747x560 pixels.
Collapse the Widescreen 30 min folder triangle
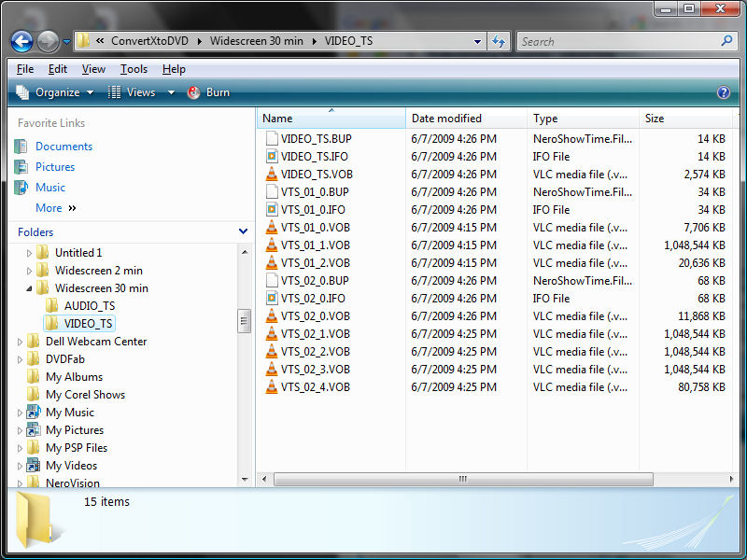(29, 288)
